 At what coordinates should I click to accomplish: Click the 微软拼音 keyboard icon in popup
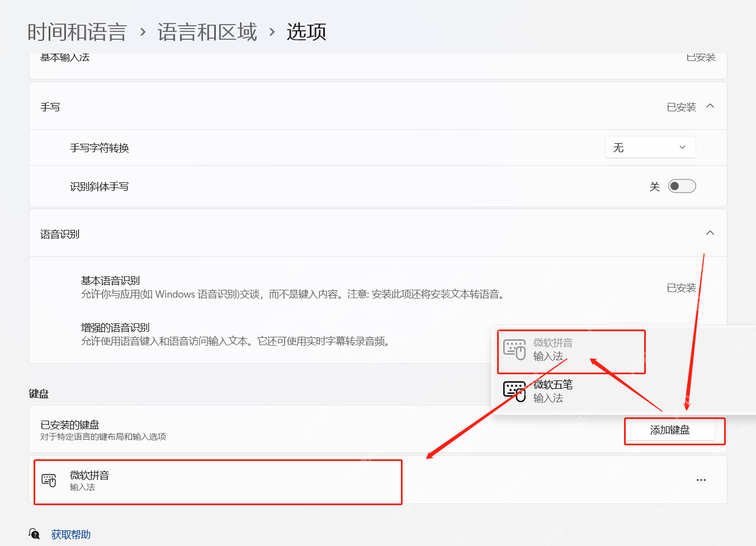514,349
